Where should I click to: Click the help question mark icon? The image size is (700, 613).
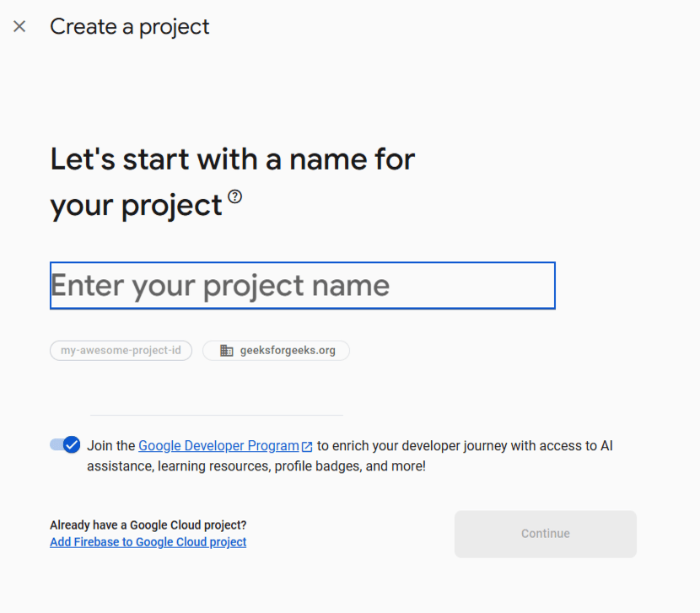(x=234, y=196)
